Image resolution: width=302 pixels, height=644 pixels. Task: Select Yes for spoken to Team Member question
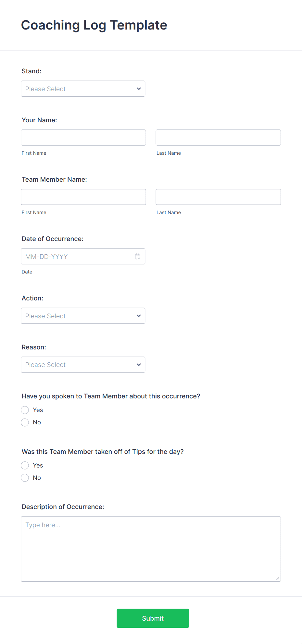(x=25, y=410)
